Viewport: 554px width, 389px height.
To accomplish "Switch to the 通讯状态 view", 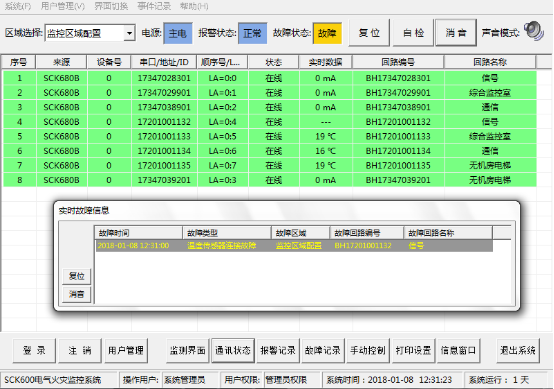I will (233, 350).
